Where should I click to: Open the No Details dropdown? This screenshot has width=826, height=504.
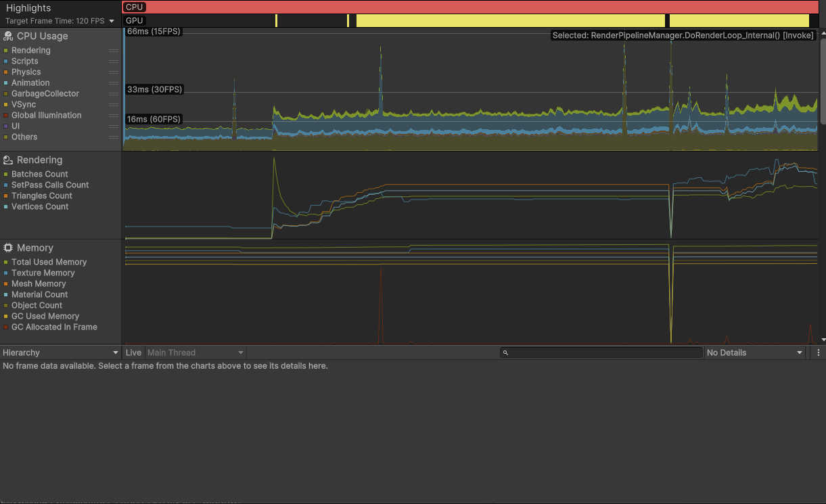coord(755,352)
